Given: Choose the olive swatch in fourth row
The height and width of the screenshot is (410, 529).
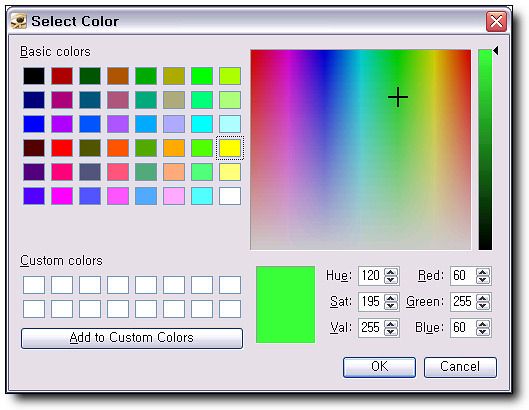Looking at the screenshot, I should click(90, 148).
